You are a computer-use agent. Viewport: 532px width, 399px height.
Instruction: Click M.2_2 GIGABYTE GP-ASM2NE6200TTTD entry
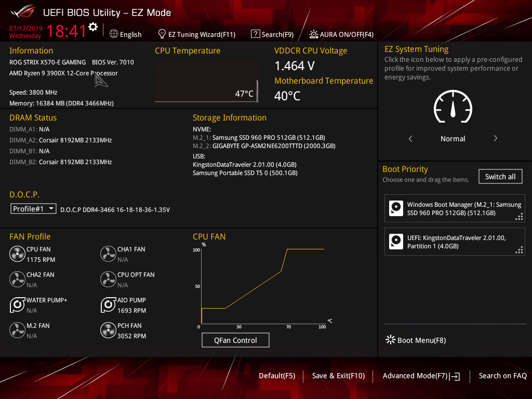pyautogui.click(x=264, y=146)
